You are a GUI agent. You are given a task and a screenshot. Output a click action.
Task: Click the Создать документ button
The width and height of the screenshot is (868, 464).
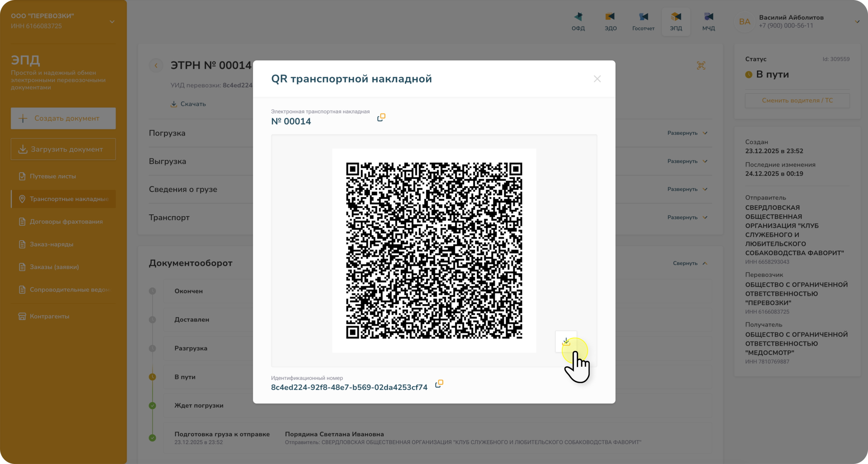point(63,118)
